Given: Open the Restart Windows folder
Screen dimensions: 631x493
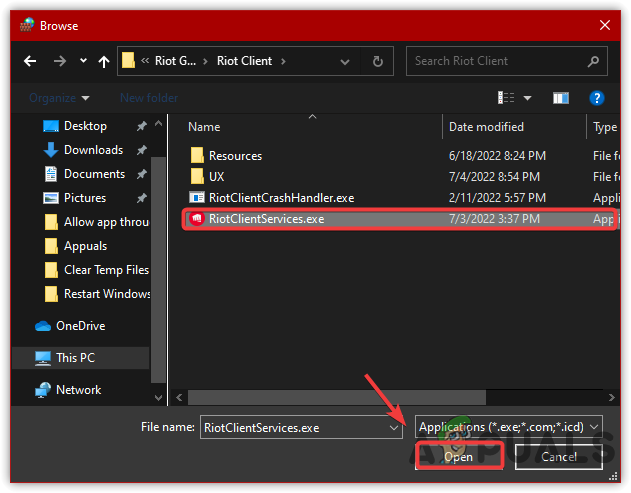Looking at the screenshot, I should point(97,294).
